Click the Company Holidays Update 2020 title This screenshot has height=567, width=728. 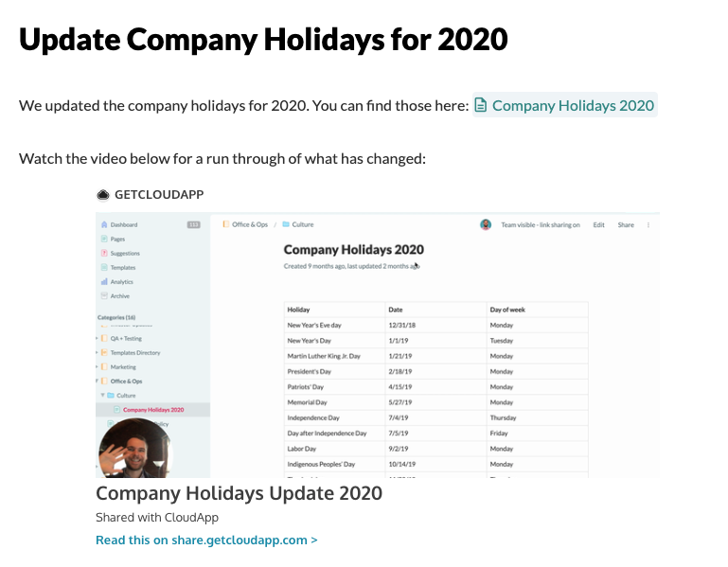coord(240,493)
